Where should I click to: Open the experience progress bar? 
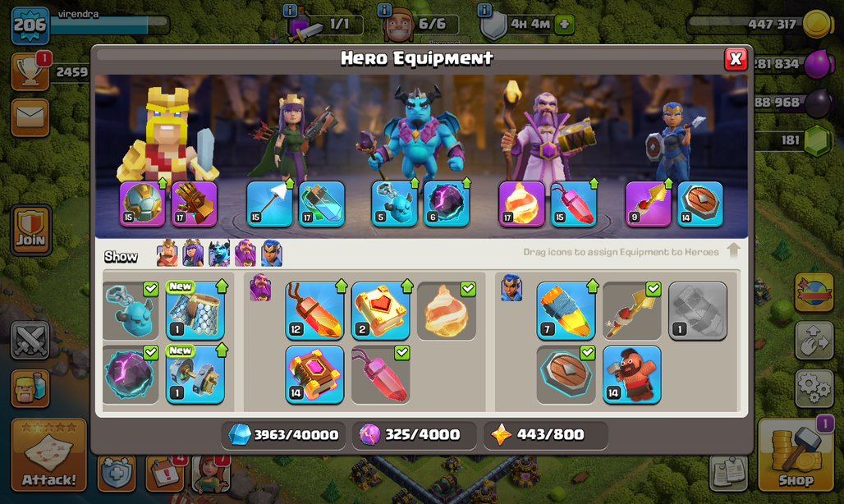click(109, 24)
